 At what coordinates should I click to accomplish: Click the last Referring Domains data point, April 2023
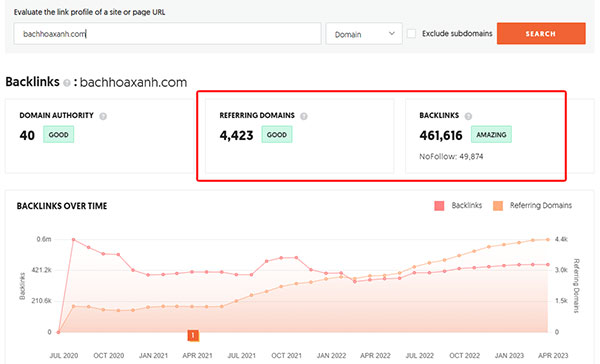[548, 240]
